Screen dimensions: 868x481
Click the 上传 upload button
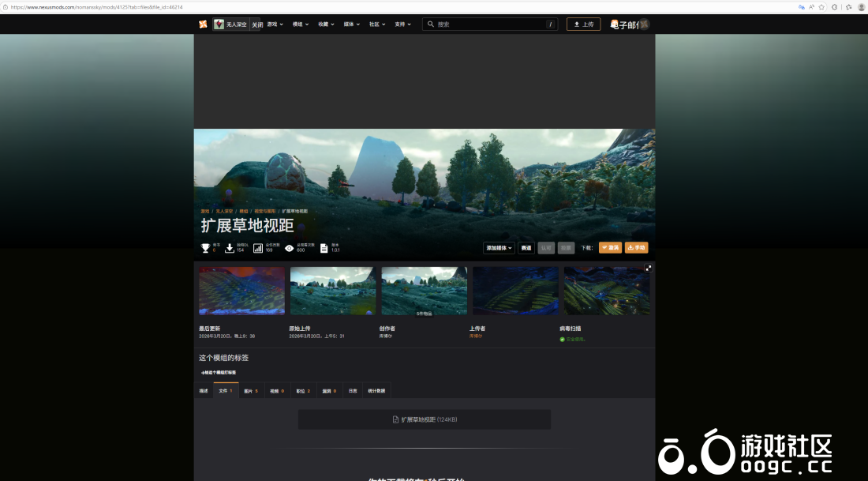583,24
